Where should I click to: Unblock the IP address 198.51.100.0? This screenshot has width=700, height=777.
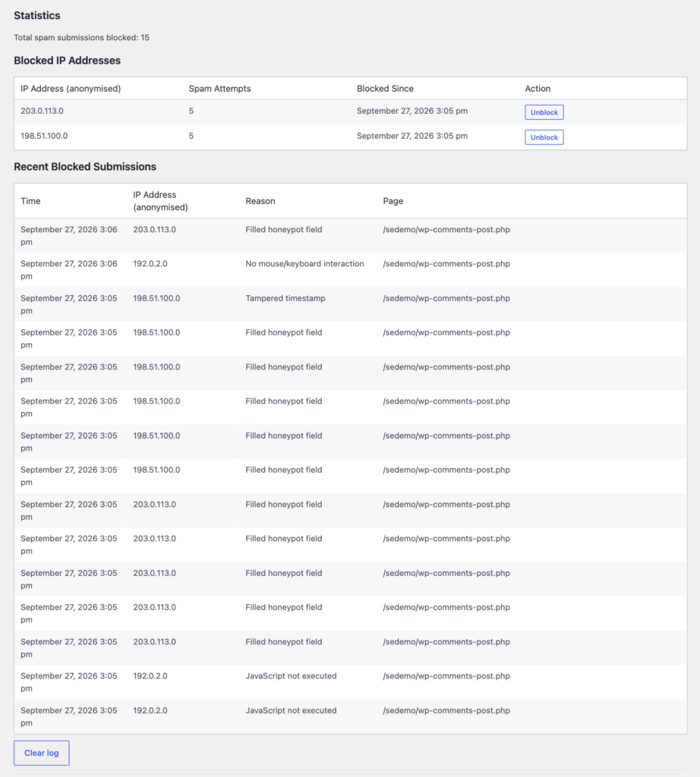point(544,137)
